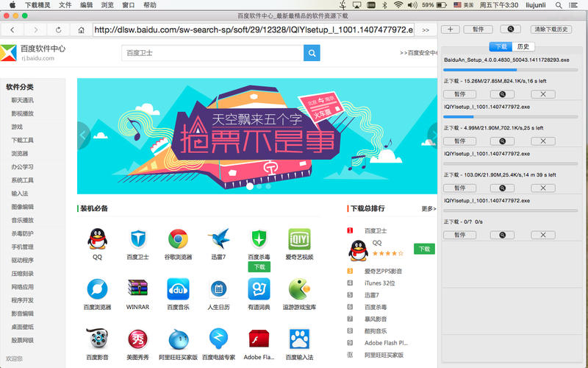Open the QQ penguin app icon

coord(97,238)
